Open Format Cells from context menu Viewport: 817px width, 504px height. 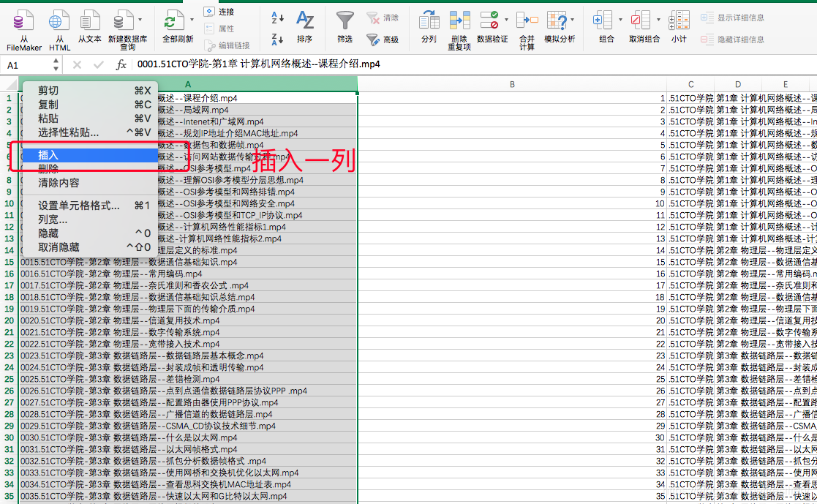pyautogui.click(x=90, y=206)
